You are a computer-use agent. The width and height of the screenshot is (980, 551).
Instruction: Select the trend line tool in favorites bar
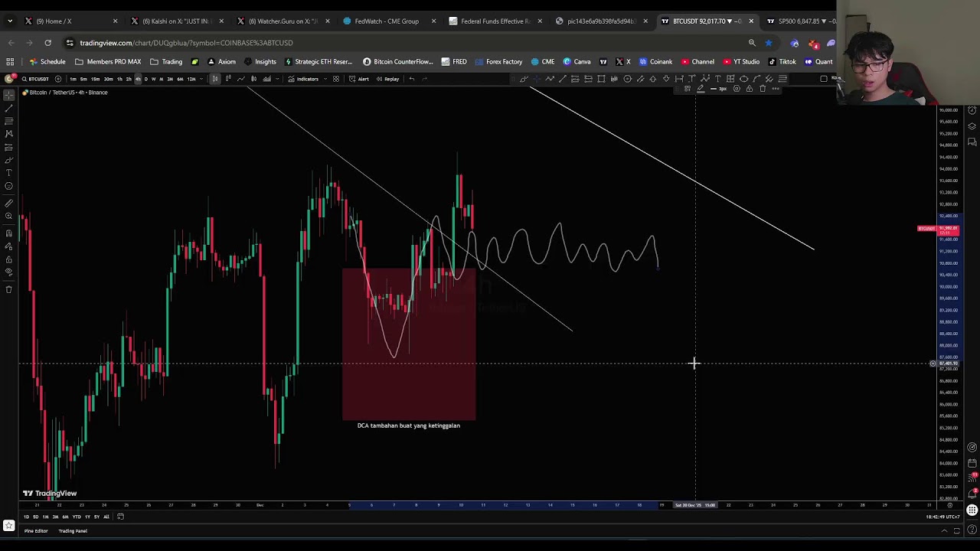coord(563,79)
